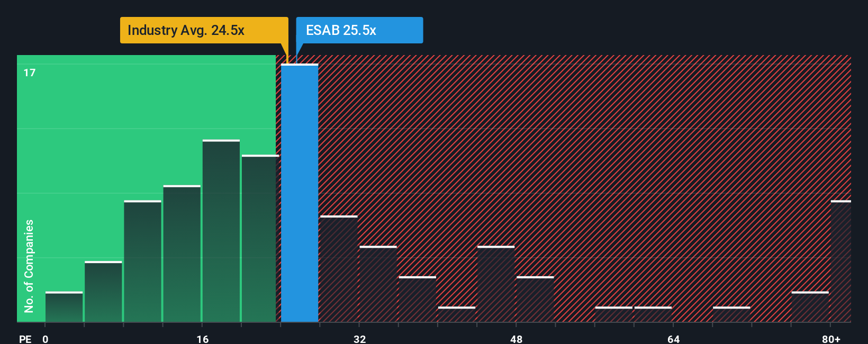Click the shortest green bar at PE 0
The width and height of the screenshot is (868, 344).
tap(64, 307)
